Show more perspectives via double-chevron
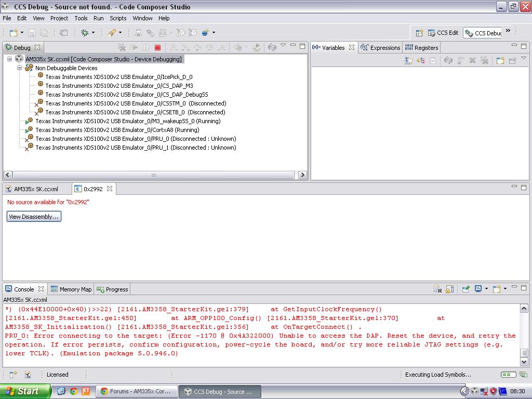 click(508, 31)
